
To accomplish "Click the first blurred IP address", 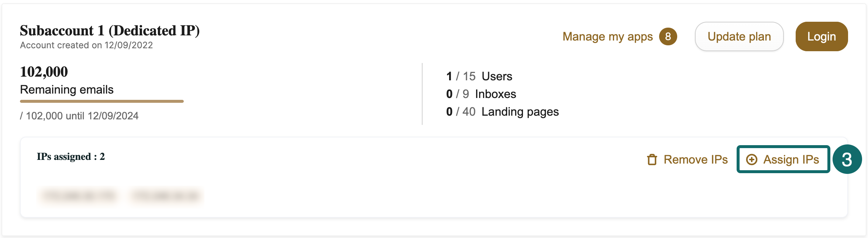I will [79, 196].
